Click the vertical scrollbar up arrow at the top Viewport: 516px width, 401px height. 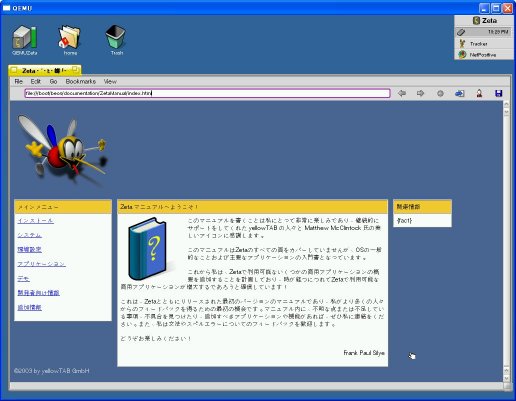(x=506, y=105)
